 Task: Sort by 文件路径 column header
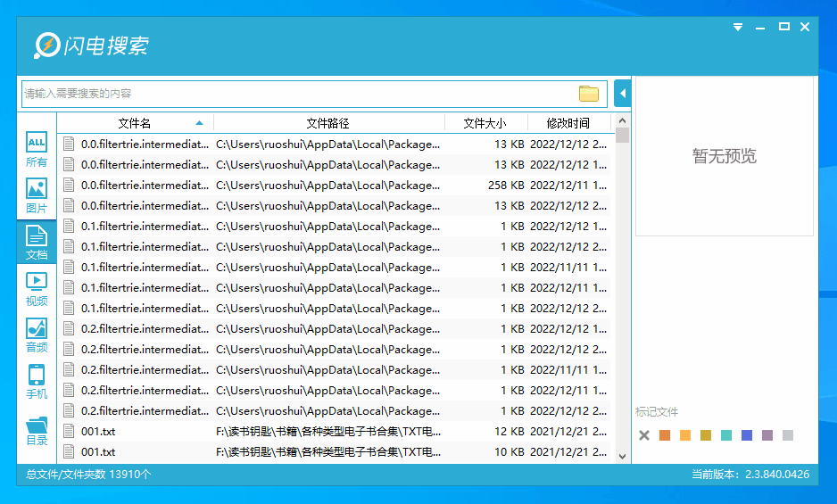328,123
